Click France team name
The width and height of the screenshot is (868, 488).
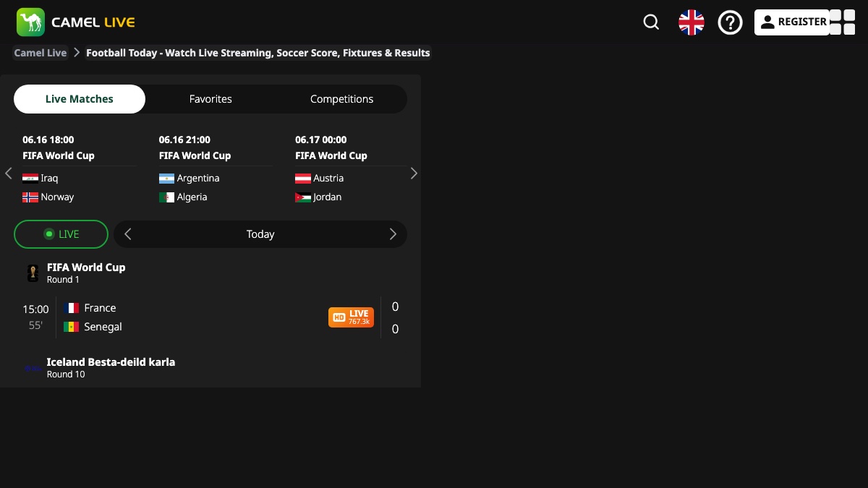[100, 308]
